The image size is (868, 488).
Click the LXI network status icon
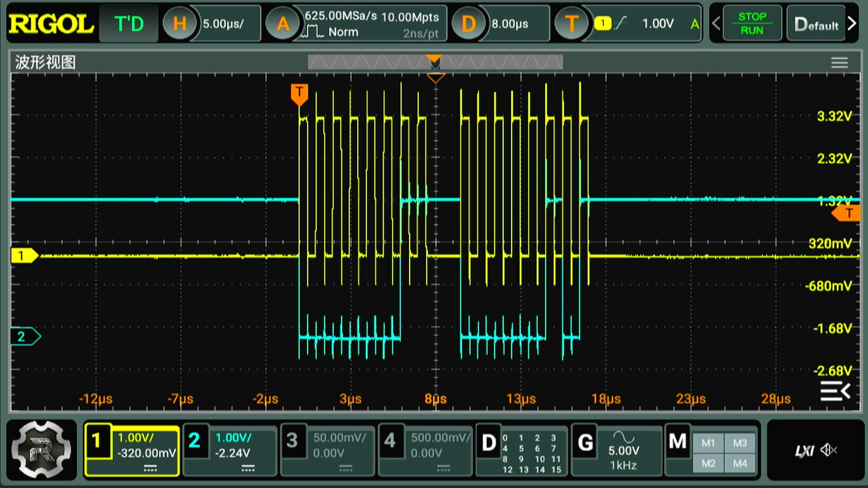point(804,450)
